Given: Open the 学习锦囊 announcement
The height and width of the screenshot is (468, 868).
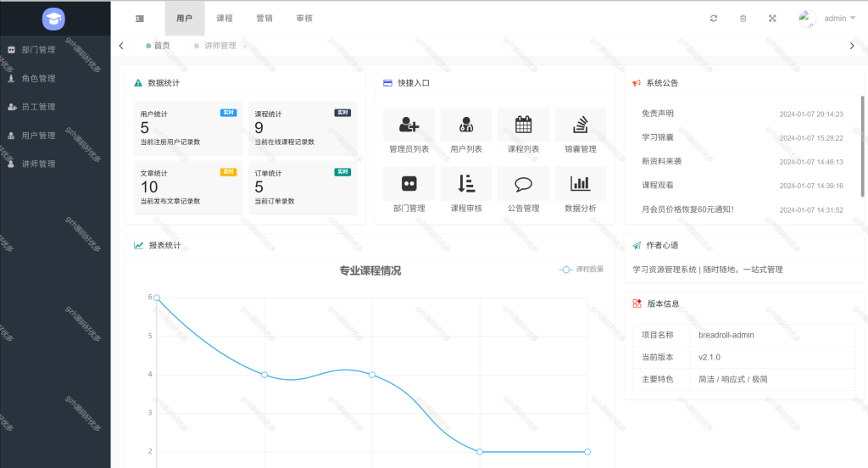Looking at the screenshot, I should pos(658,137).
